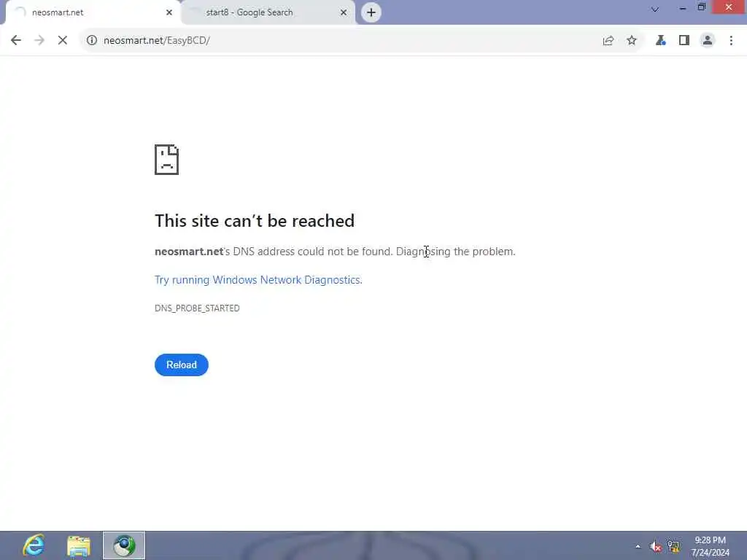The width and height of the screenshot is (747, 560).
Task: Toggle the side panel icon
Action: coord(684,41)
